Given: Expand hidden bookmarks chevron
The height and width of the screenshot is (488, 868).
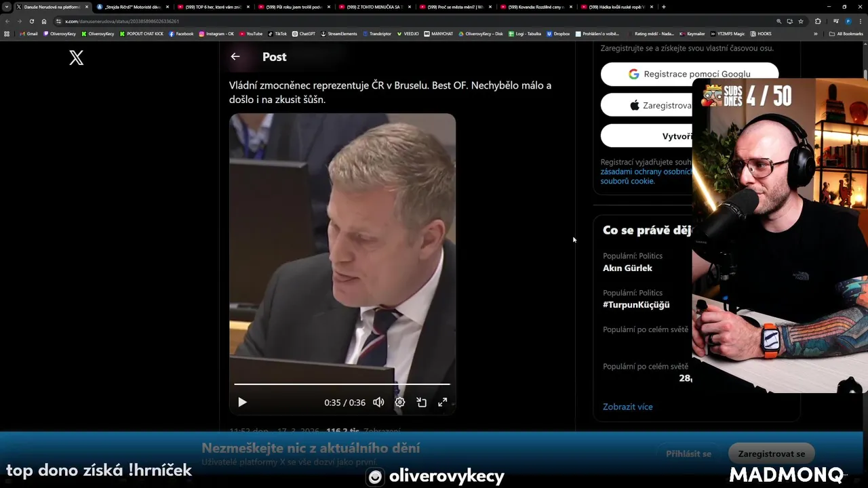Looking at the screenshot, I should pyautogui.click(x=816, y=33).
